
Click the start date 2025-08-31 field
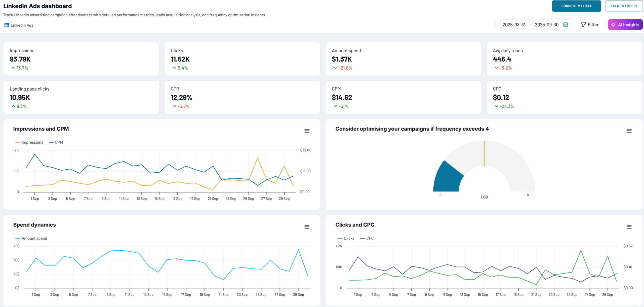[x=514, y=25]
